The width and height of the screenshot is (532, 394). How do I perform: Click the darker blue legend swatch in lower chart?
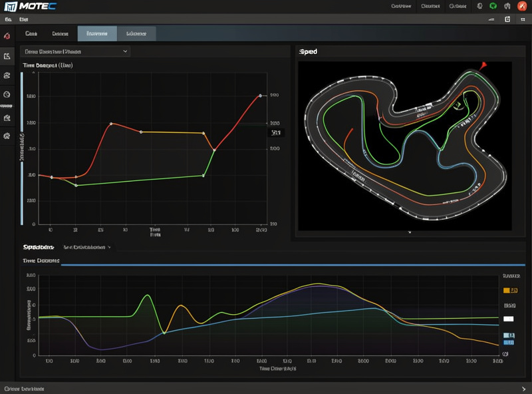pos(509,342)
